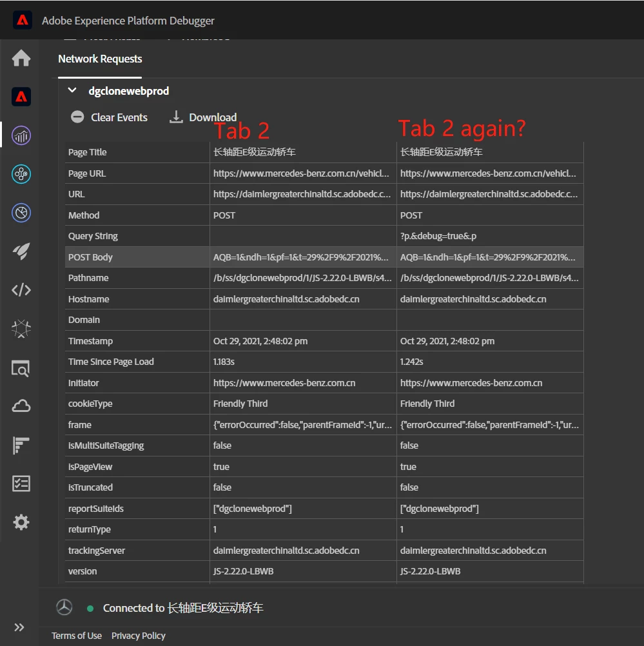Click the Download arrow icon
Image resolution: width=644 pixels, height=646 pixels.
click(176, 117)
